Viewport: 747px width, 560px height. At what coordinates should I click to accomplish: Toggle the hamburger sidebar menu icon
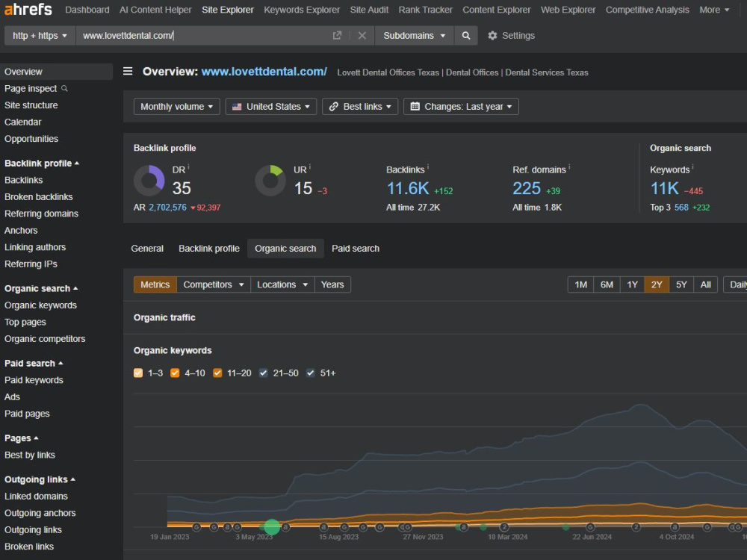128,71
